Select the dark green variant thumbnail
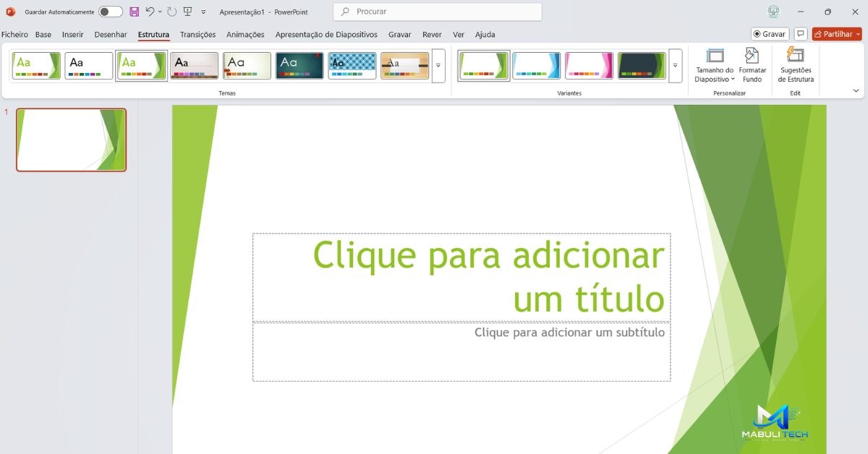 pos(642,66)
